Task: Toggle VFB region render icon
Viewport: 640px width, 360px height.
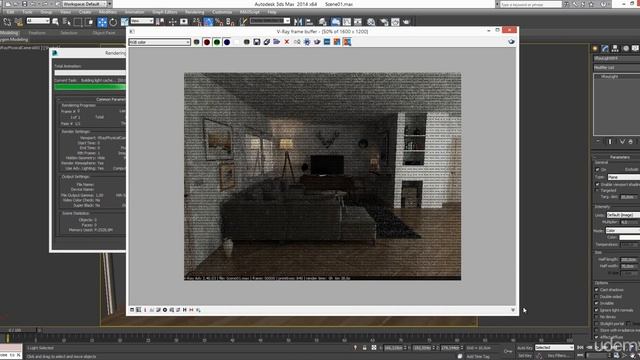Action: (x=317, y=42)
